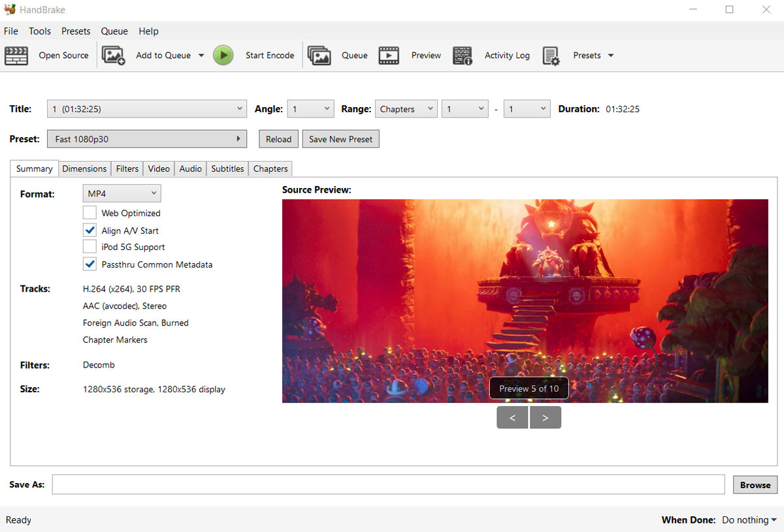The image size is (784, 532).
Task: Minimize the HandBrake window
Action: pyautogui.click(x=692, y=10)
